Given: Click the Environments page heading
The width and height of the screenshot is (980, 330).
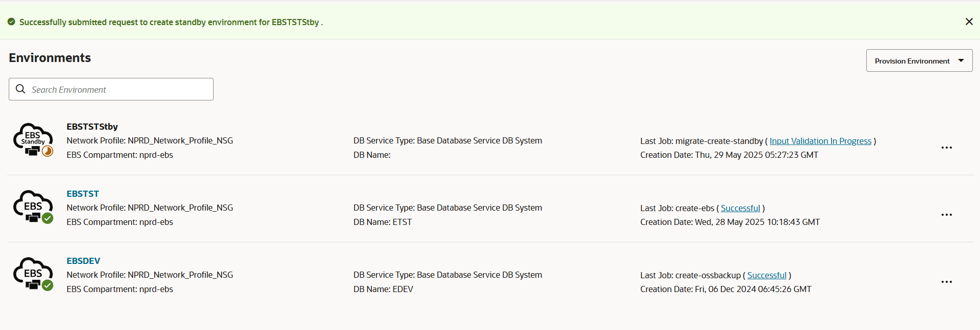Looking at the screenshot, I should click(50, 58).
